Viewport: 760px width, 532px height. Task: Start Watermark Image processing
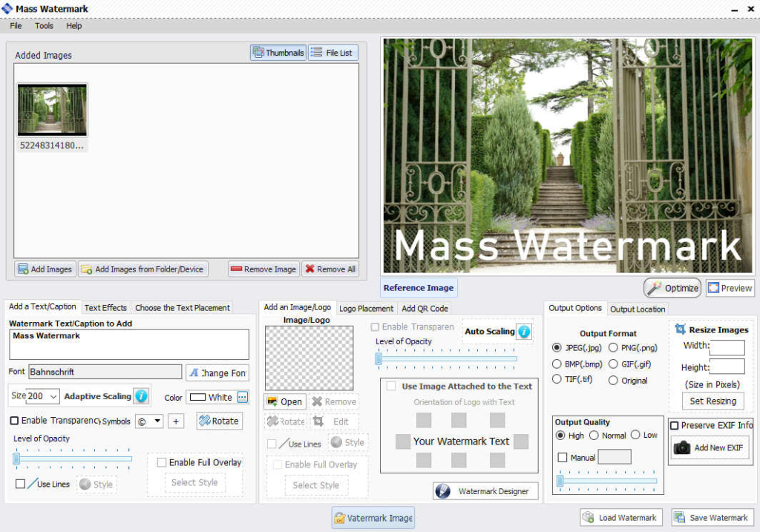tap(373, 518)
